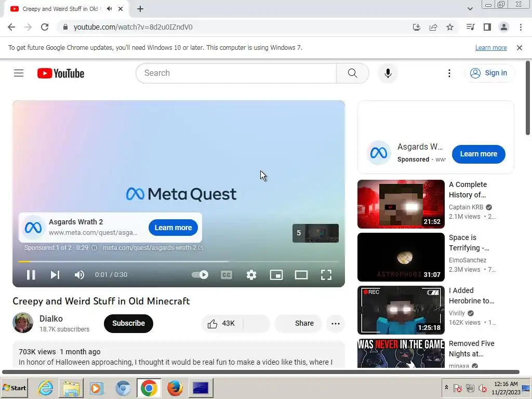
Task: Click Learn more in sidebar ad
Action: click(478, 154)
